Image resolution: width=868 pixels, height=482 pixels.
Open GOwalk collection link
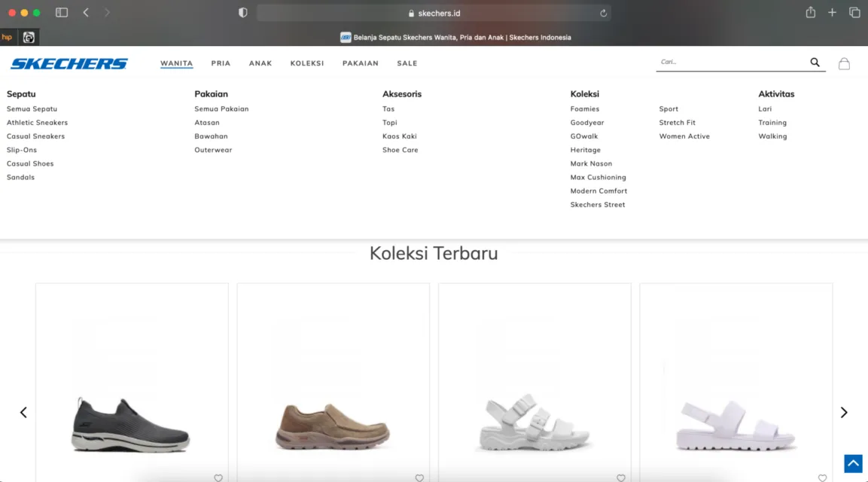(584, 136)
